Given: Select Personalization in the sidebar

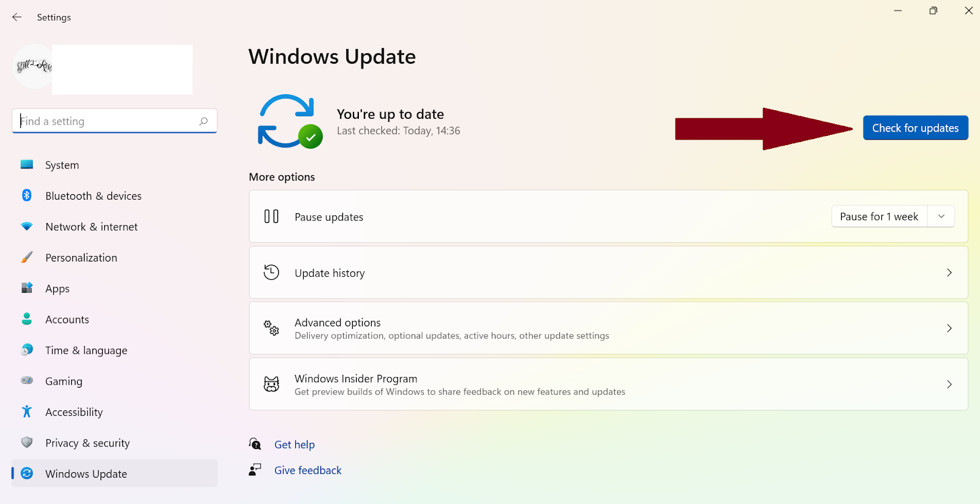Looking at the screenshot, I should [115, 258].
